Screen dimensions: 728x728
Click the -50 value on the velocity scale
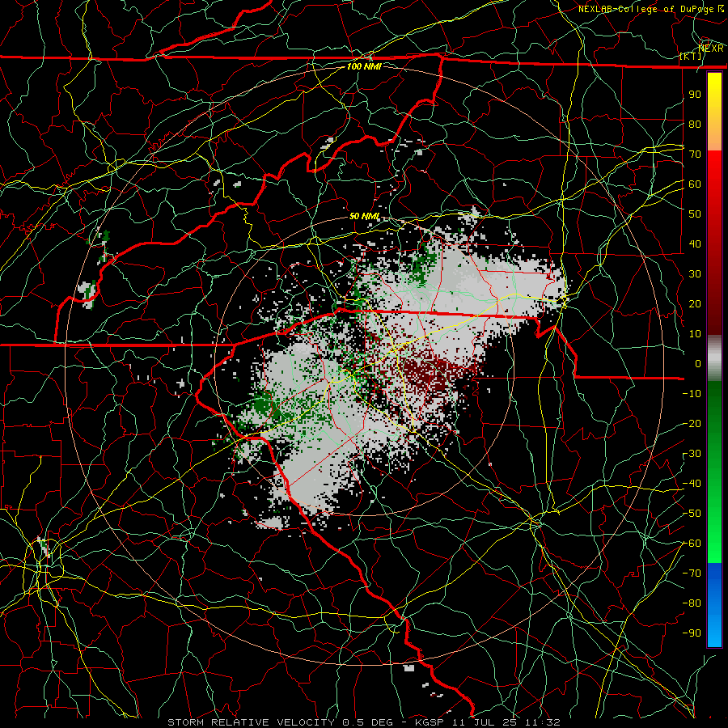click(x=692, y=514)
